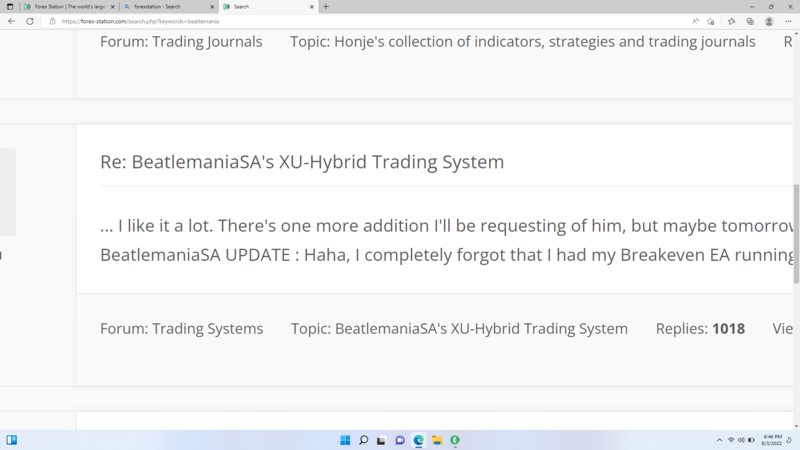Image resolution: width=800 pixels, height=450 pixels.
Task: Close the forexstation - Search tab
Action: pos(212,7)
